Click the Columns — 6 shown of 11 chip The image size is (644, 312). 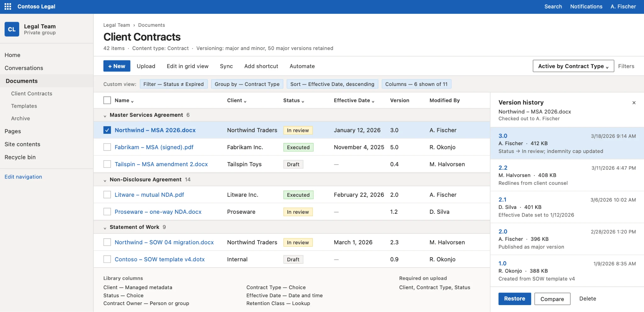(416, 84)
